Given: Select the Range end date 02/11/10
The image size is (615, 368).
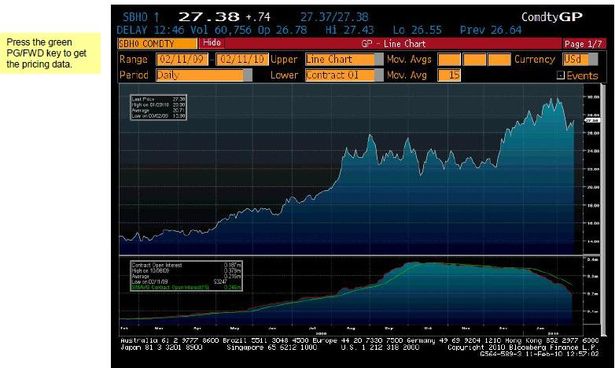Looking at the screenshot, I should coord(242,59).
